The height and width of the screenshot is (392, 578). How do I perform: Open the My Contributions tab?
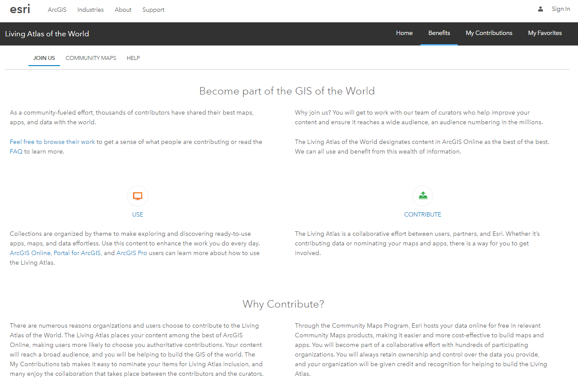(489, 33)
